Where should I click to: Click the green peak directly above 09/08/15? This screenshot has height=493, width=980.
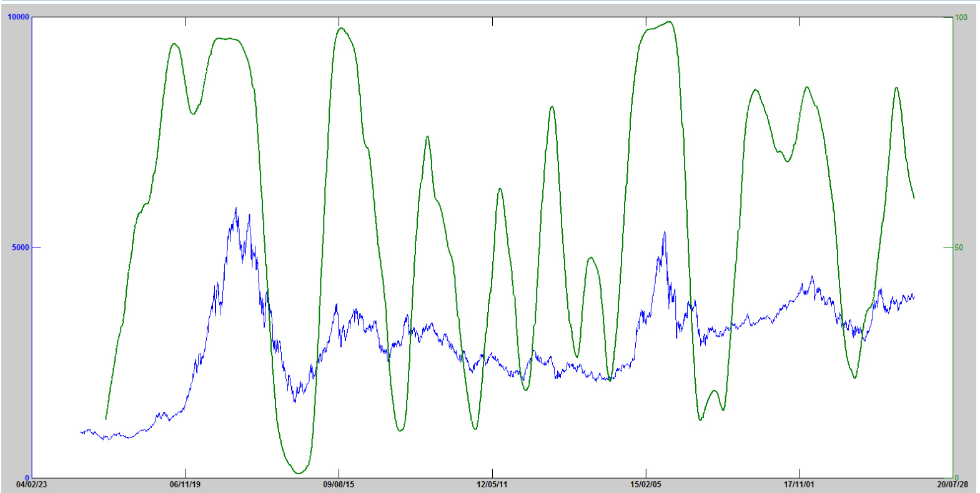340,27
